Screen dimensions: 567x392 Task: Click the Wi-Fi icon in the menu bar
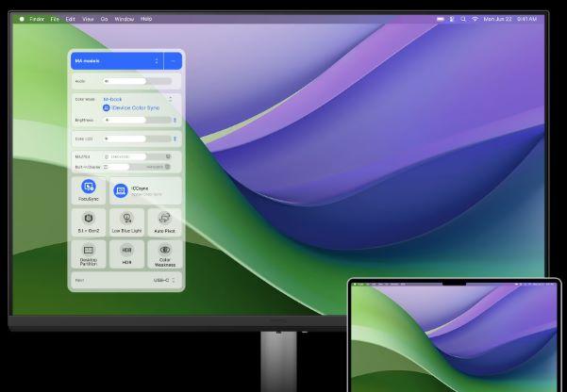coord(475,19)
